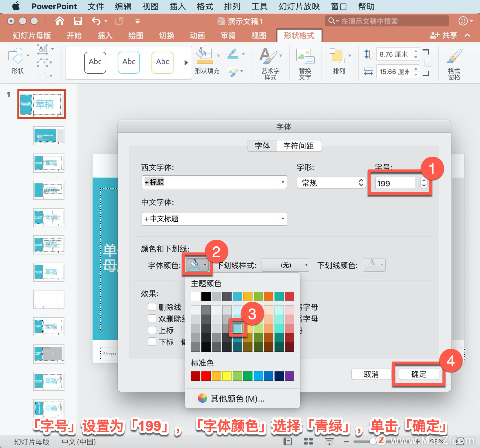480x448 pixels.
Task: Click the search magnifier icon
Action: pyautogui.click(x=331, y=21)
